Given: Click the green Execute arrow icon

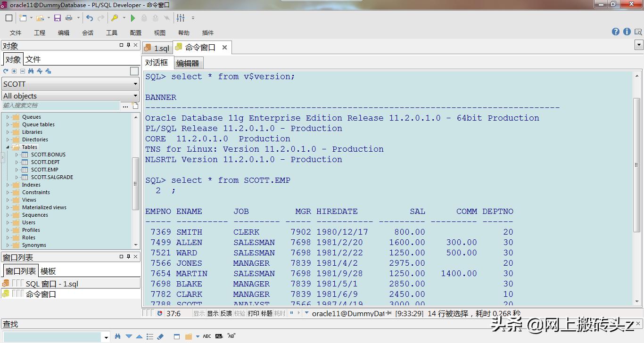Looking at the screenshot, I should 133,18.
